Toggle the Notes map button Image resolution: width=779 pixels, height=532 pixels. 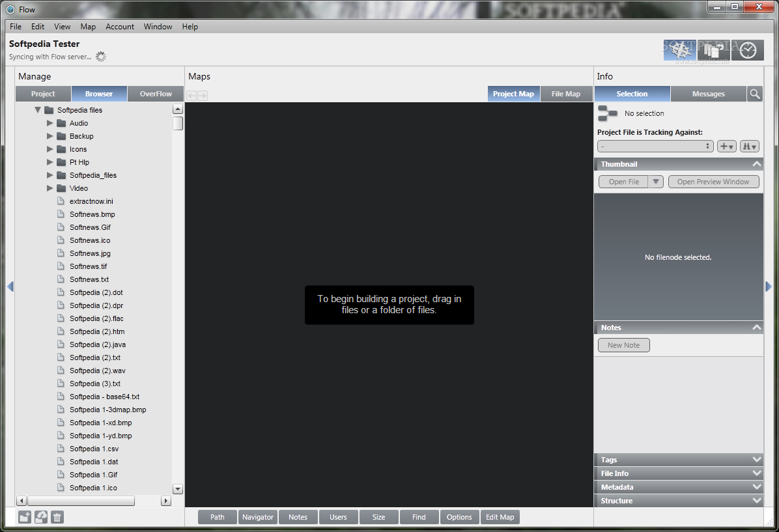[x=298, y=517]
